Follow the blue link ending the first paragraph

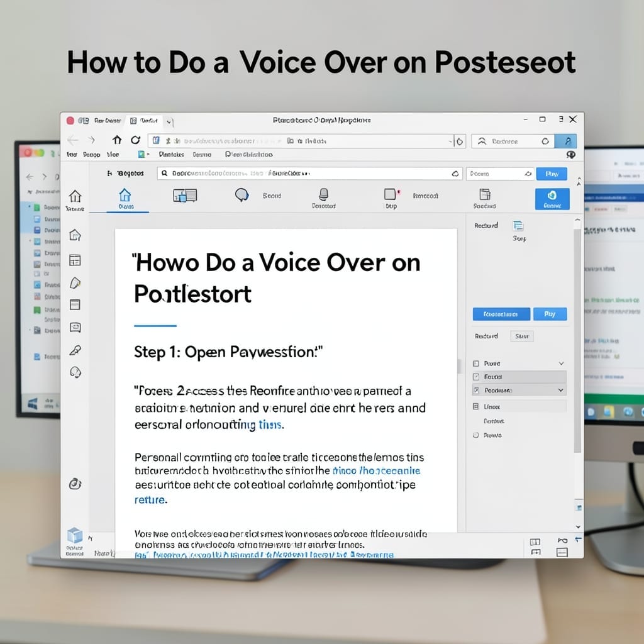[270, 425]
